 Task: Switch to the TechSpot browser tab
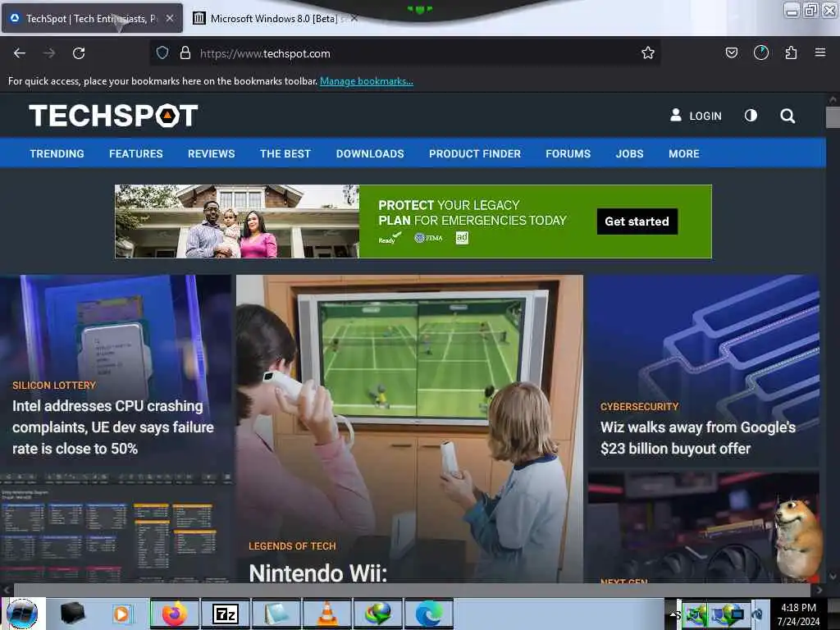point(92,18)
